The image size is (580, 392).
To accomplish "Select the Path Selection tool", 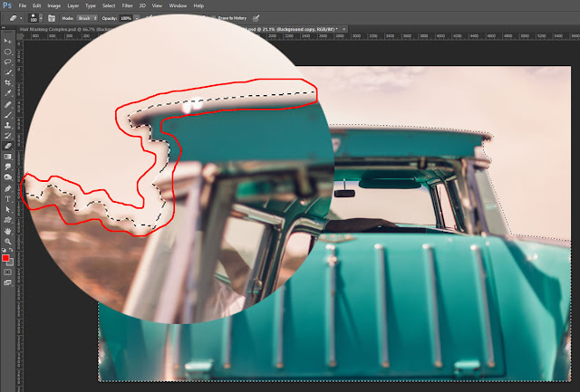I will 8,209.
